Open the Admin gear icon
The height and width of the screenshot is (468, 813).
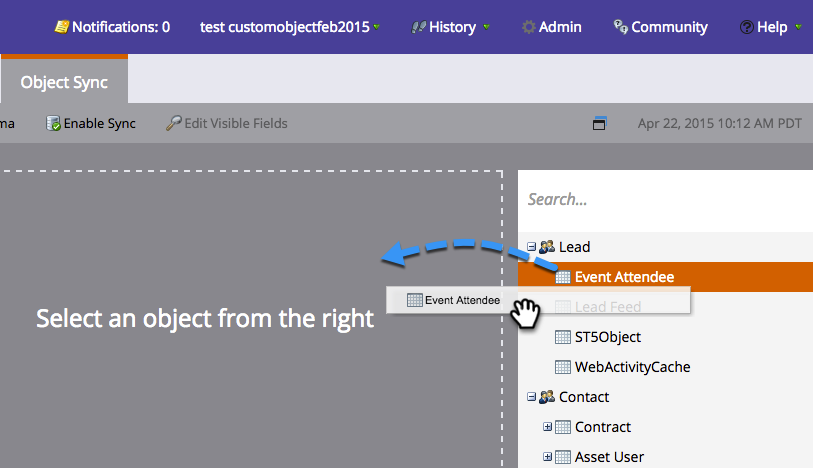(528, 27)
